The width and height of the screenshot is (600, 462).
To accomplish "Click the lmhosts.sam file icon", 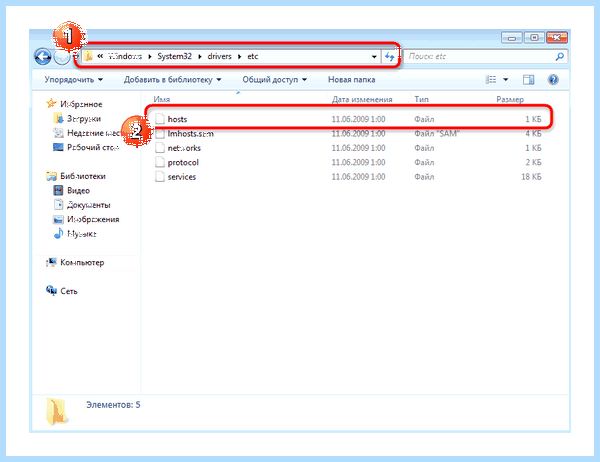I will coord(160,133).
